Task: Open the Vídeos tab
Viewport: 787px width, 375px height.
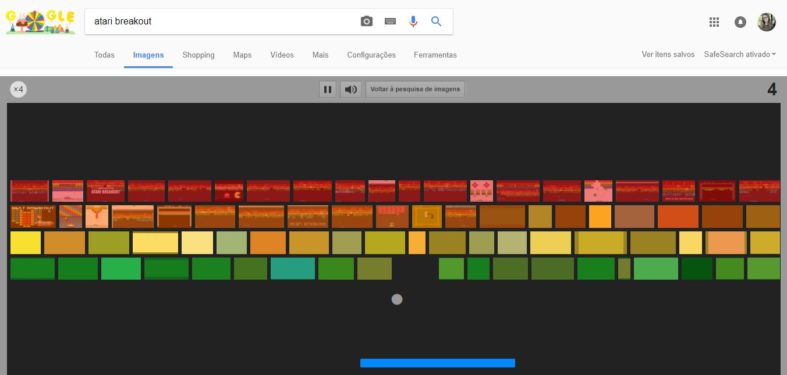Action: click(x=282, y=55)
